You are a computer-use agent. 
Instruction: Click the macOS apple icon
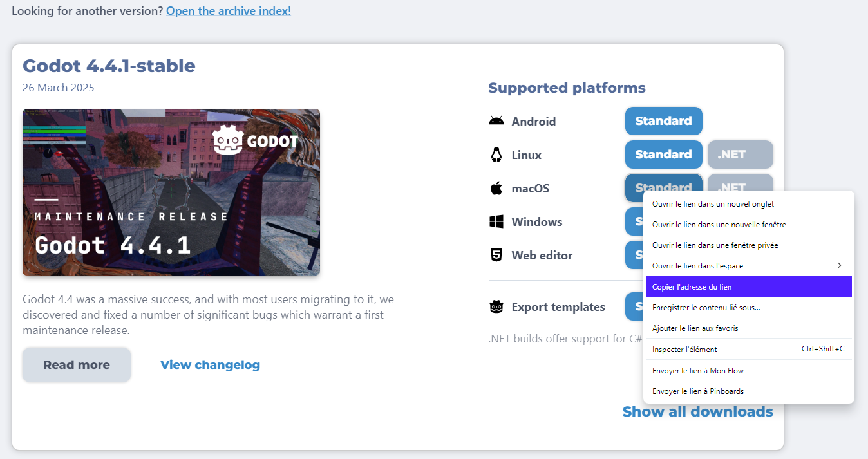coord(496,188)
